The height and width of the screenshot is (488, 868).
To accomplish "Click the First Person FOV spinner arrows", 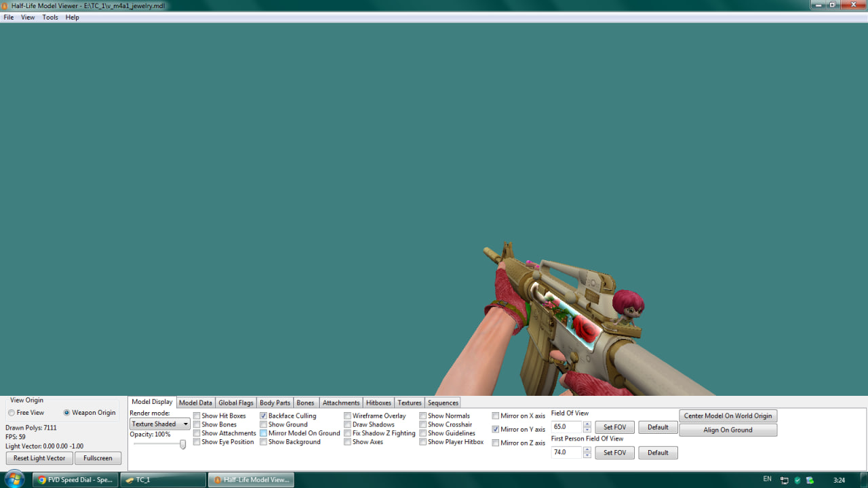I will [587, 453].
